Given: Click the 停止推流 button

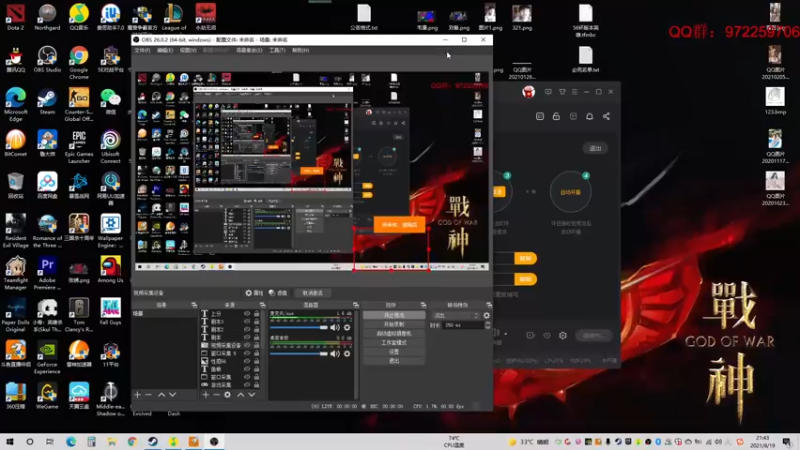Looking at the screenshot, I should coord(394,315).
